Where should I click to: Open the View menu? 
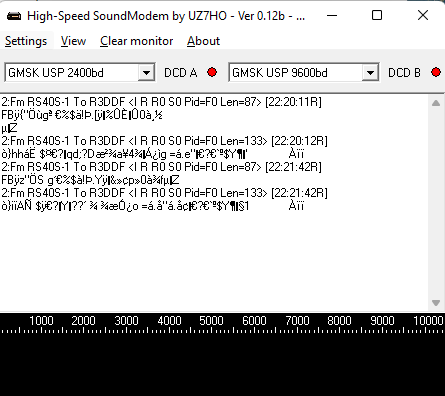73,41
